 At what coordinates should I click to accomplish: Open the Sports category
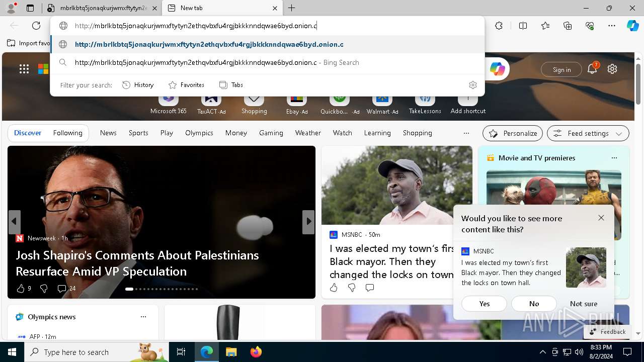coord(138,133)
